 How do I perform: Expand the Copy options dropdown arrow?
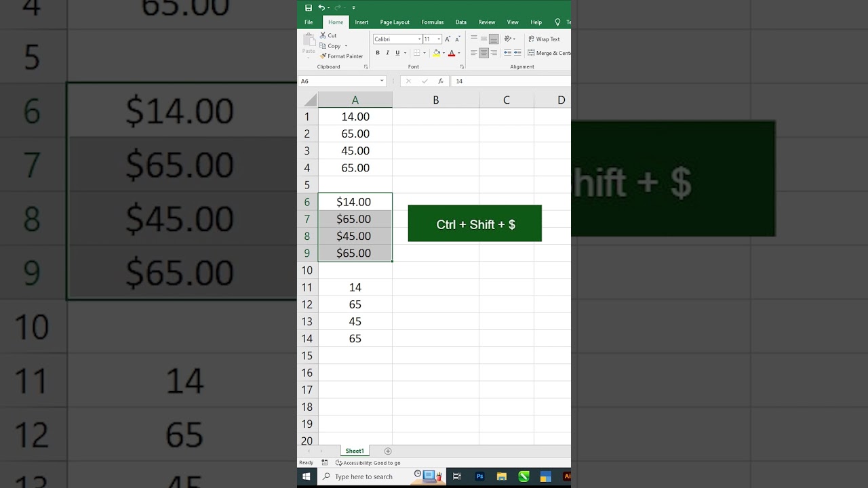tap(346, 46)
